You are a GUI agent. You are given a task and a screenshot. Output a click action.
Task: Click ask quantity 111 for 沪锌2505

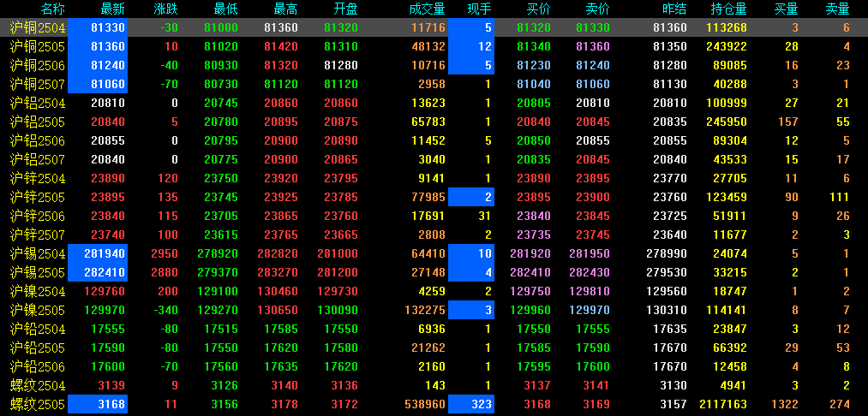[x=840, y=197]
